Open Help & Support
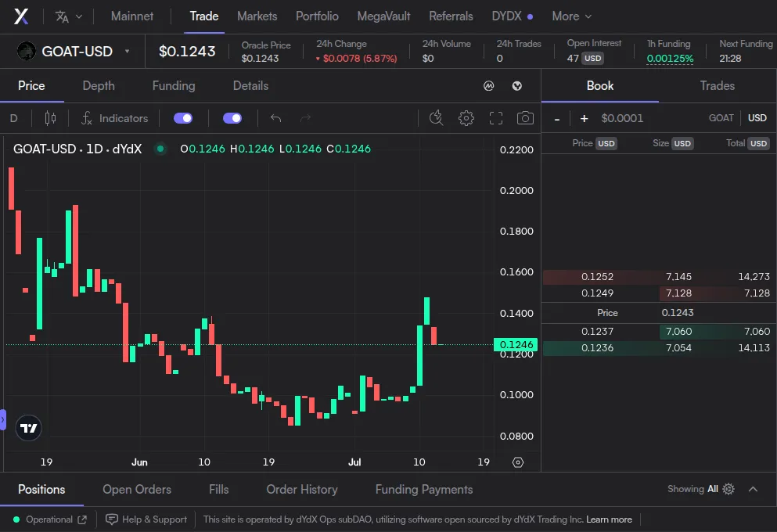 tap(146, 519)
